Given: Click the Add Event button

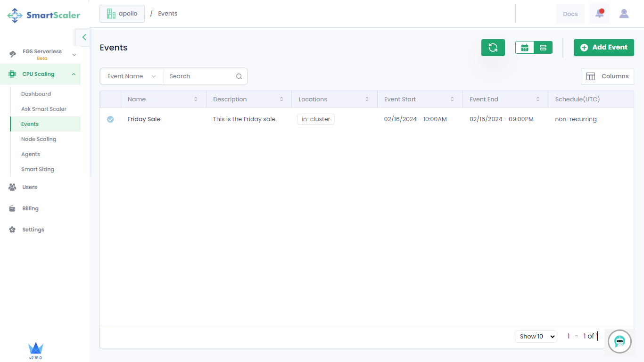Looking at the screenshot, I should coord(603,48).
